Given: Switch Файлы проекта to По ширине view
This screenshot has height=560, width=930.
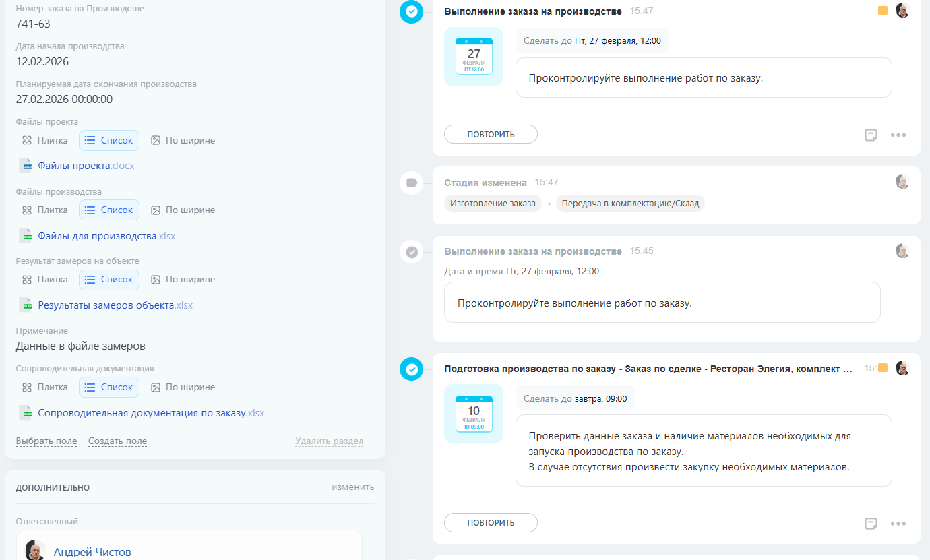Looking at the screenshot, I should click(183, 140).
